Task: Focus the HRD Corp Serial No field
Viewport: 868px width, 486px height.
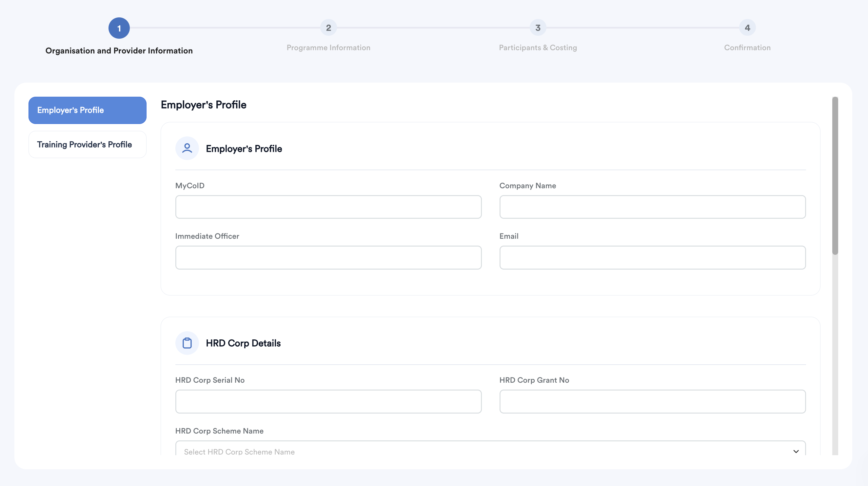Action: (328, 401)
